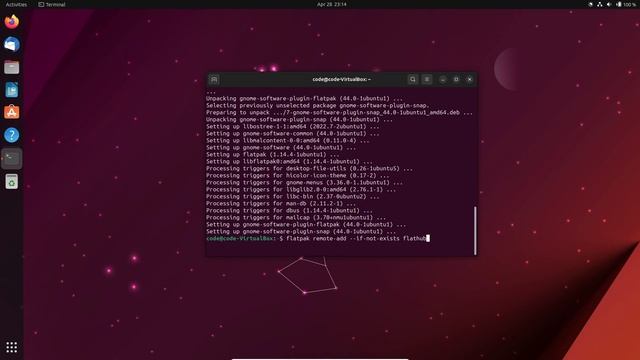Open the Help icon in the dock

tap(11, 135)
